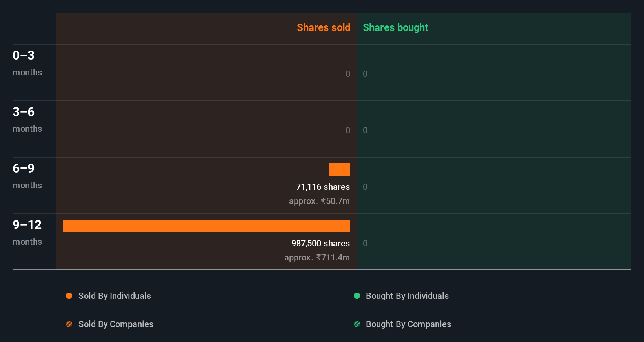Image resolution: width=644 pixels, height=342 pixels.
Task: Click the approx. ₹50.7m amount
Action: coord(319,201)
